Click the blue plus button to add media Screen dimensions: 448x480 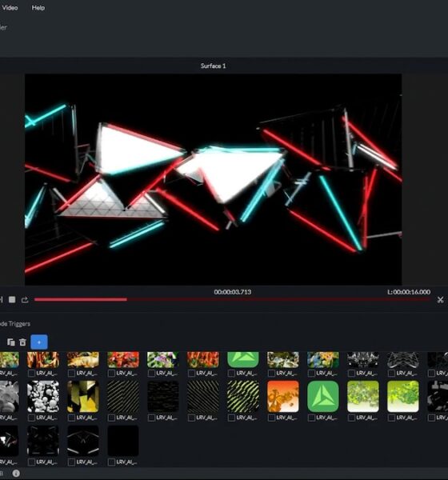click(x=39, y=342)
